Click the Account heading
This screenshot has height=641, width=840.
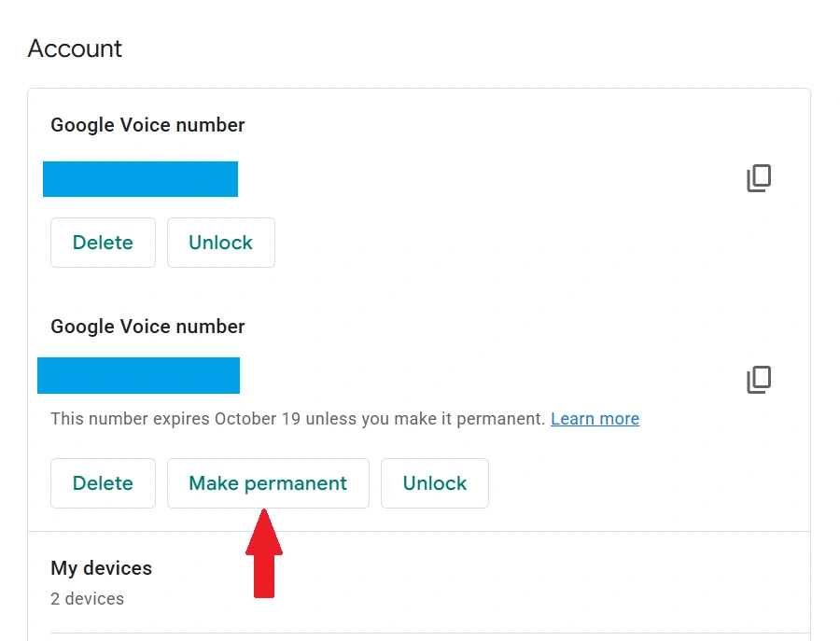coord(75,49)
